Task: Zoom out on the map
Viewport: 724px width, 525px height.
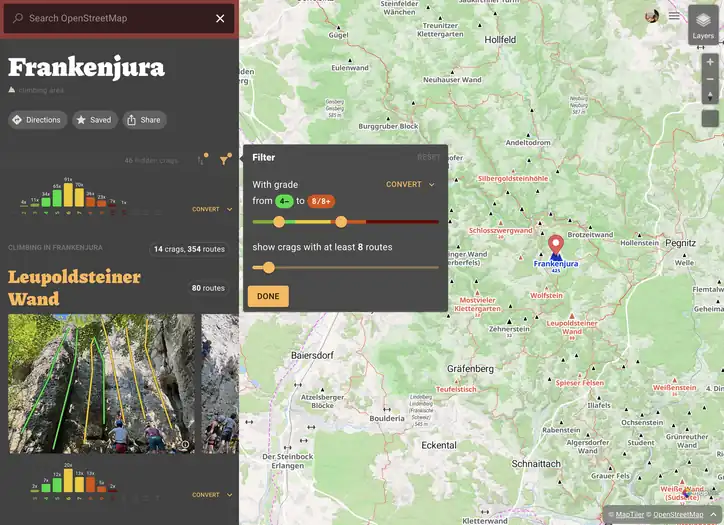Action: tap(710, 79)
